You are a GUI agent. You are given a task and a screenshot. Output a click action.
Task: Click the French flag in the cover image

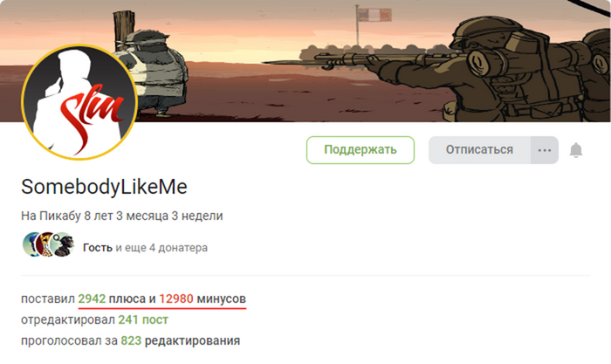pos(374,15)
